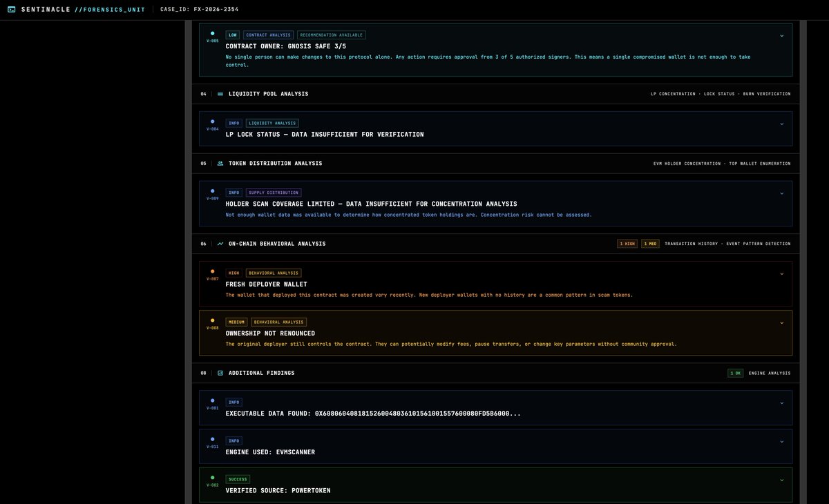The image size is (829, 504).
Task: Expand the LP Lock Status card chevron
Action: tap(782, 124)
